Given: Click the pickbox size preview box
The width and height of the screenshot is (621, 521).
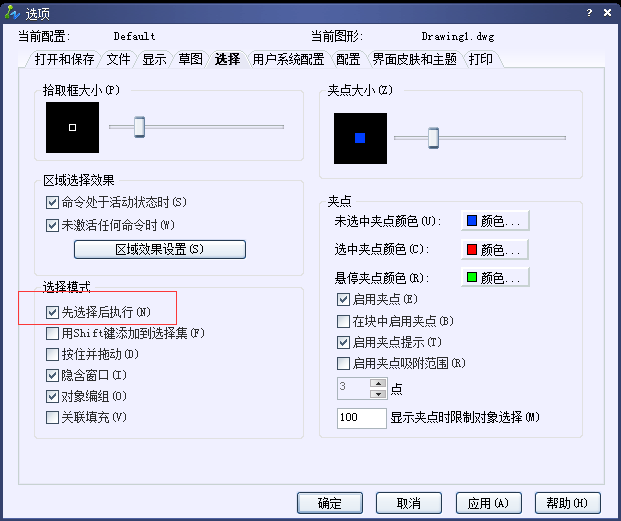Looking at the screenshot, I should pos(72,128).
